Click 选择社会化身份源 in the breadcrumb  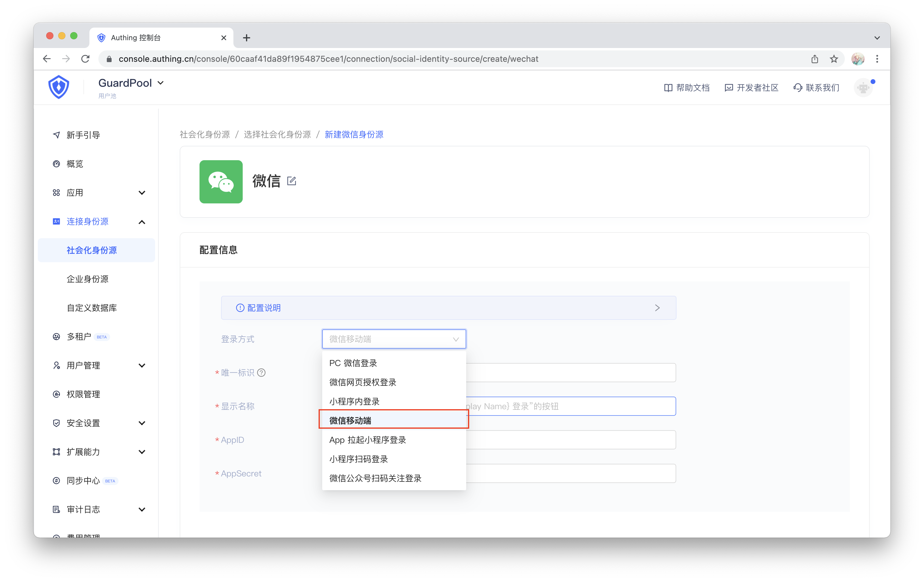pos(277,134)
